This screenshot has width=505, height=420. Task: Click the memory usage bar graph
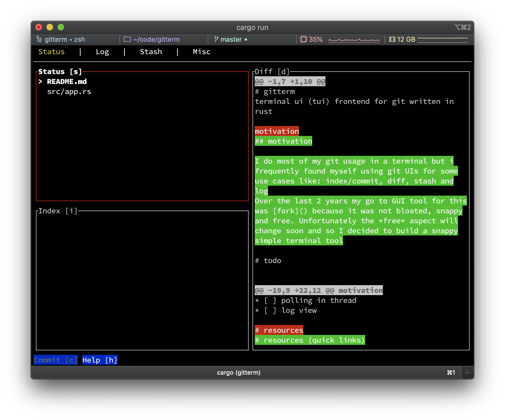coord(443,40)
